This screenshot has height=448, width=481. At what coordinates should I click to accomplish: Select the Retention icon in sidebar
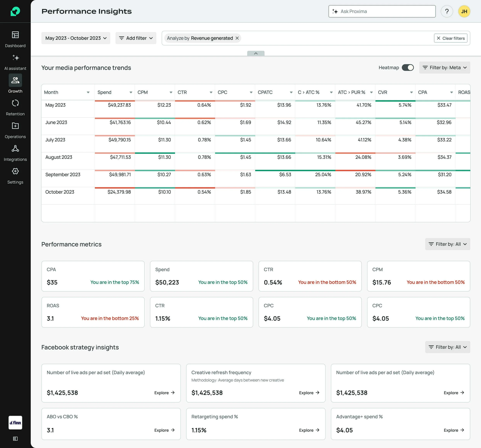coord(15,103)
